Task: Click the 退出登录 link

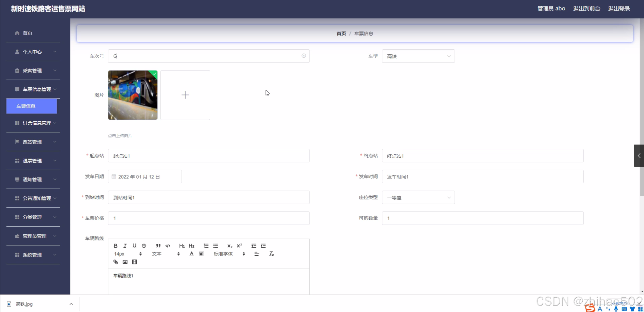Action: 619,9
